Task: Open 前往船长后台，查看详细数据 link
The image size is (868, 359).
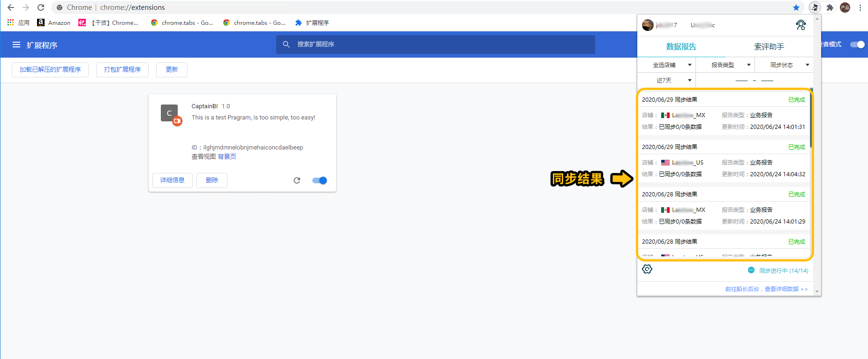Action: (x=766, y=289)
